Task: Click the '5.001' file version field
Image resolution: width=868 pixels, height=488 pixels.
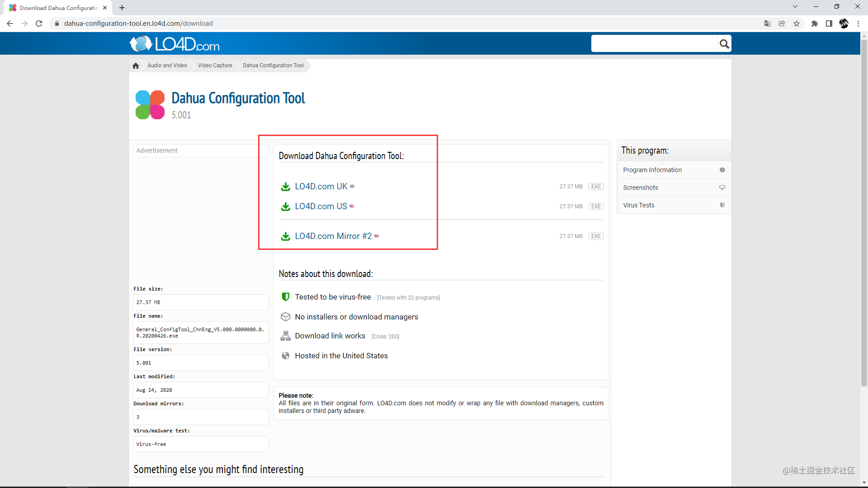Action: coord(201,363)
